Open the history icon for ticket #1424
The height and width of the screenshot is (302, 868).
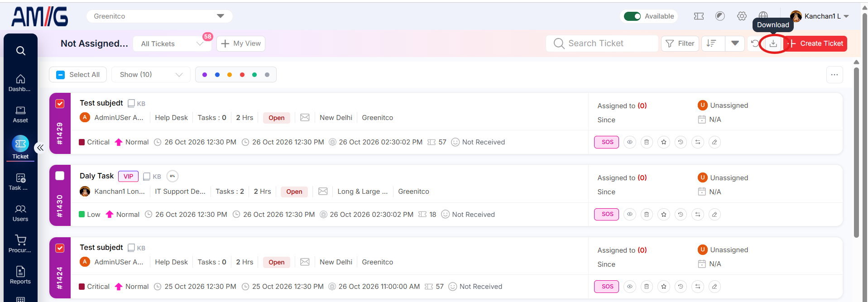click(681, 287)
